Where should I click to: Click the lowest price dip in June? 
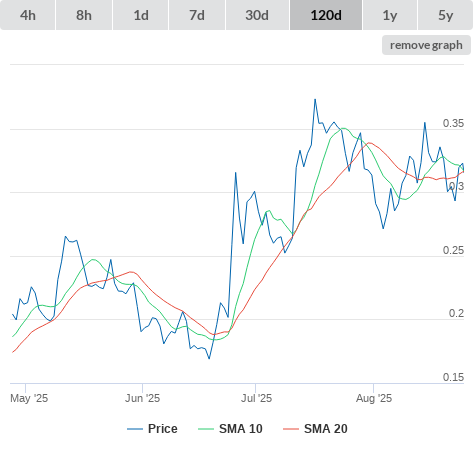[x=209, y=359]
